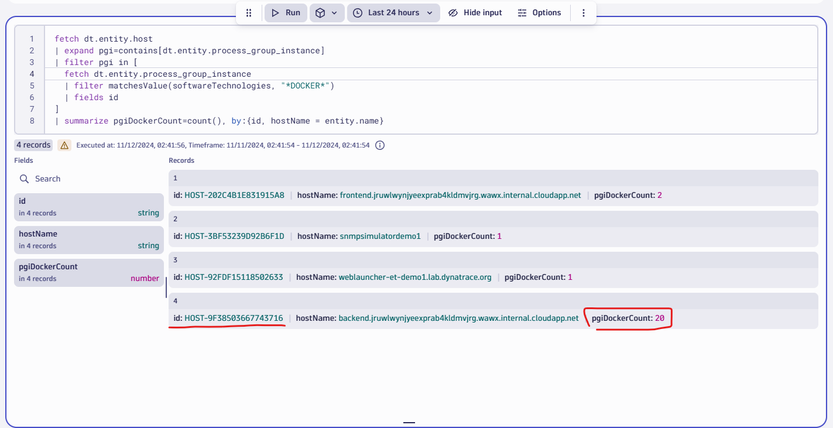Expand the Last 24 hours timeframe selector
833x428 pixels.
(393, 13)
